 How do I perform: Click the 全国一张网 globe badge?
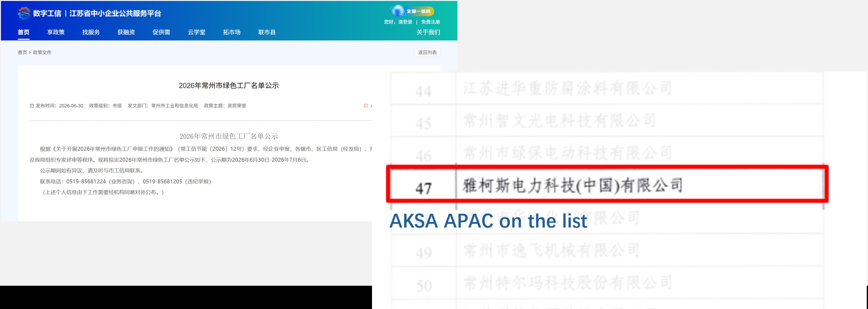click(412, 11)
